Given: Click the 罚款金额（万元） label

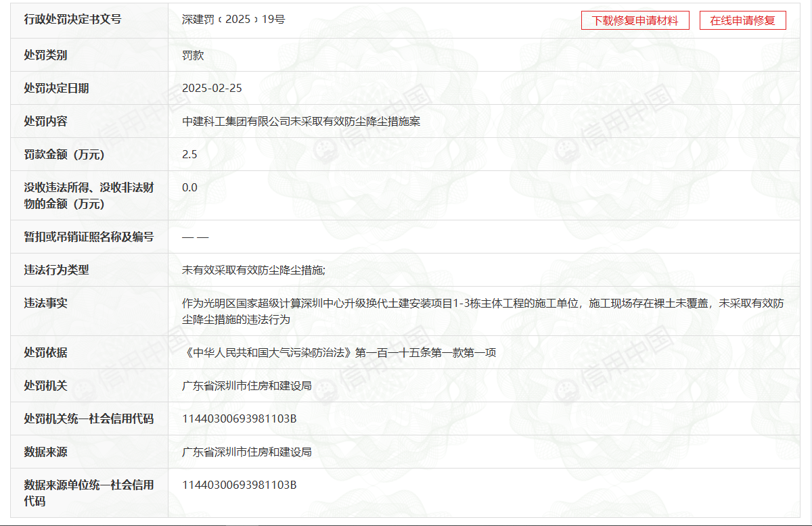Looking at the screenshot, I should [x=64, y=155].
